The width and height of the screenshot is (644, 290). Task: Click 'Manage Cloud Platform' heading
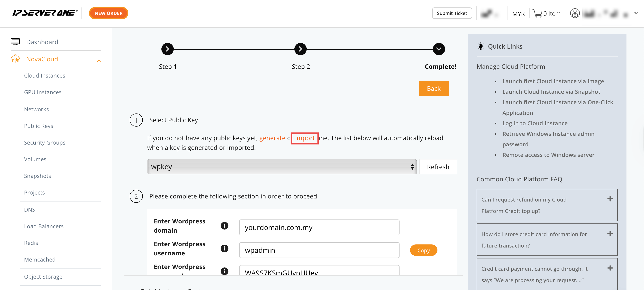511,67
